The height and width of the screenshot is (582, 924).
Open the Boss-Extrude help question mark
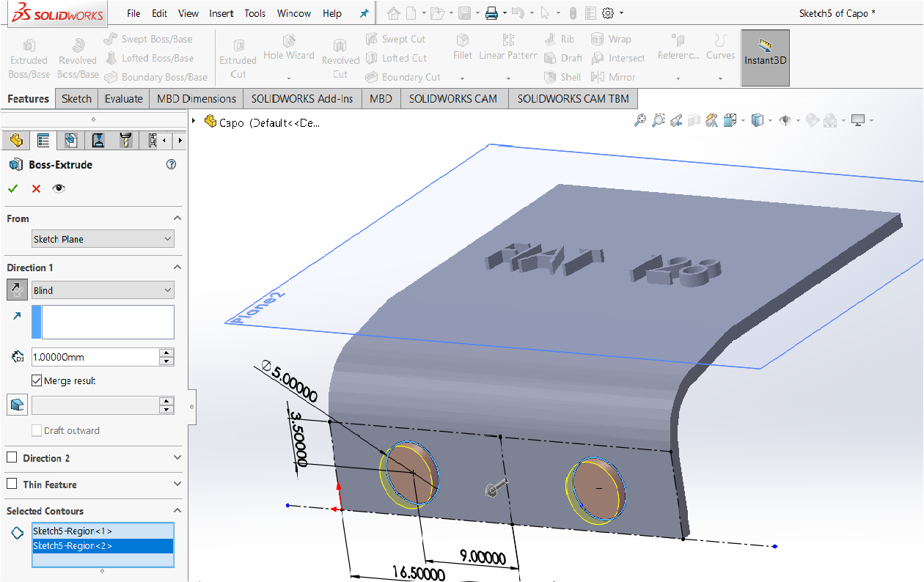[x=172, y=165]
